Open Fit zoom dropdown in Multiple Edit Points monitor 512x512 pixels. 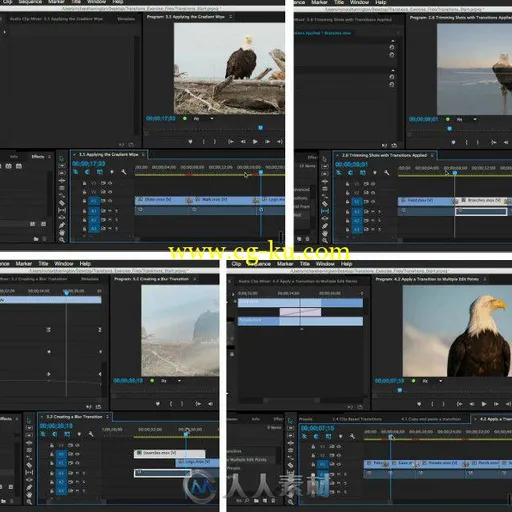tap(432, 381)
